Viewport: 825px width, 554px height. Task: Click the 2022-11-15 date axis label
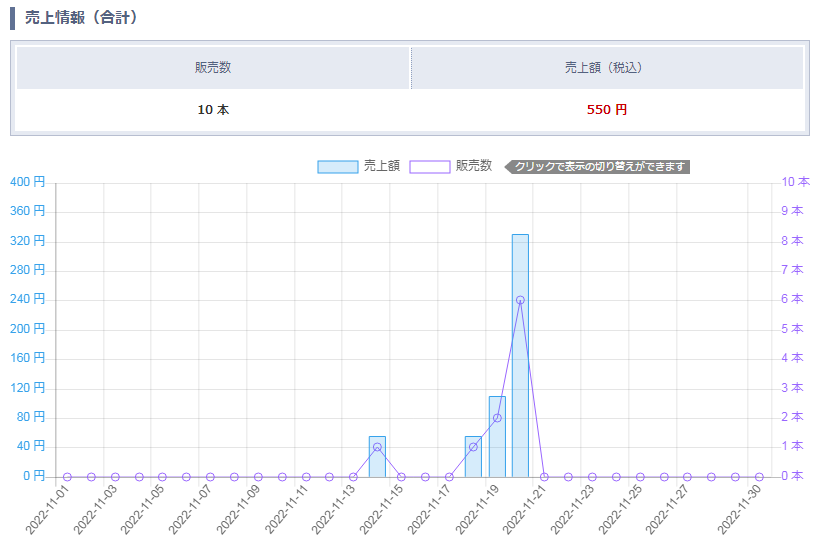point(381,510)
